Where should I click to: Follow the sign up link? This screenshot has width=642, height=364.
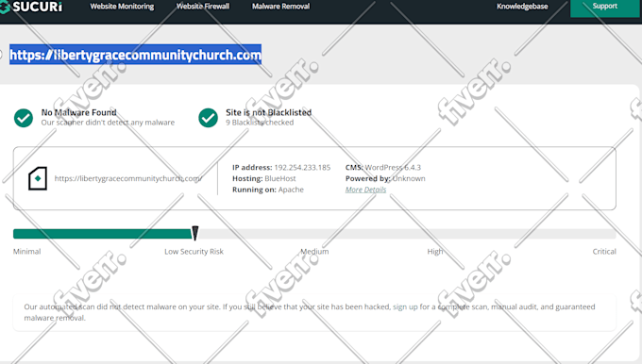click(x=405, y=306)
